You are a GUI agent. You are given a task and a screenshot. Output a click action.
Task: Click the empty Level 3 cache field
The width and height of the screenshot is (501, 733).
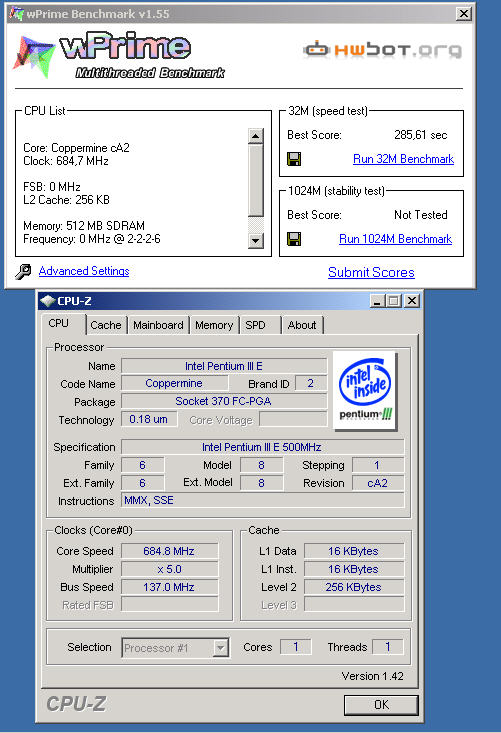pos(354,604)
